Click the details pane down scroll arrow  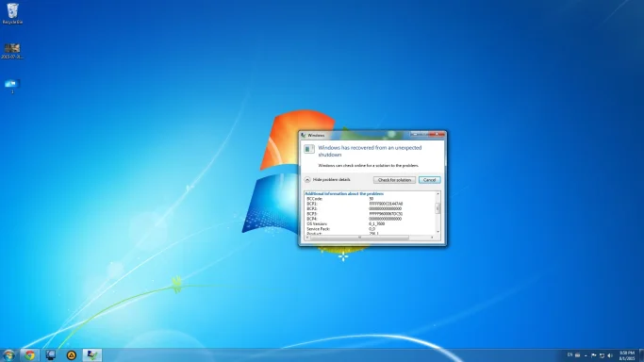point(438,232)
